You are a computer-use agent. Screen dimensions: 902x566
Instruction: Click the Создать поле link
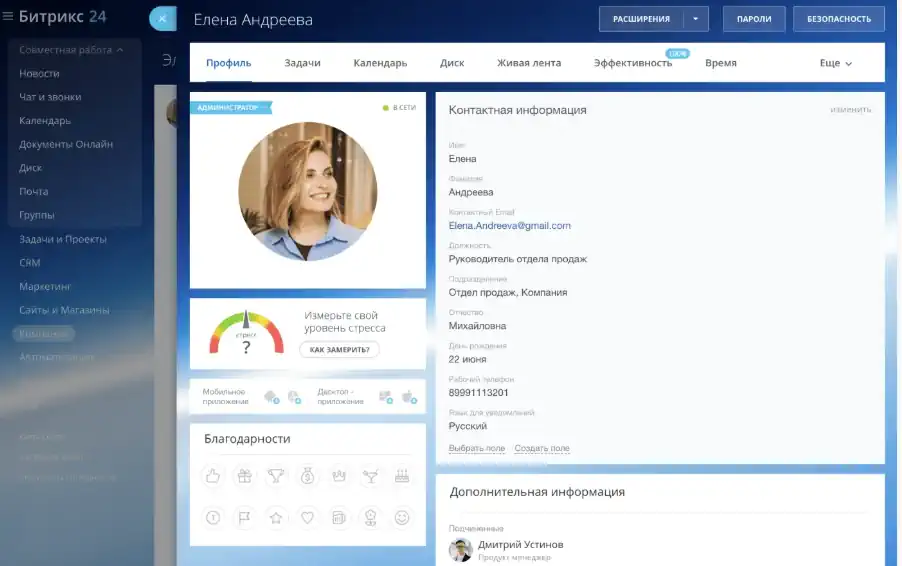click(x=542, y=448)
